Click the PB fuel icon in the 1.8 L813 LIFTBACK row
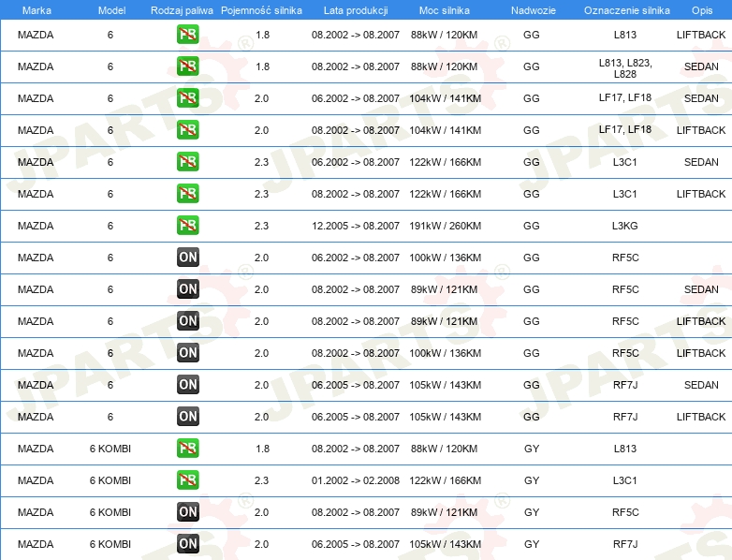The height and width of the screenshot is (560, 732). tap(187, 35)
